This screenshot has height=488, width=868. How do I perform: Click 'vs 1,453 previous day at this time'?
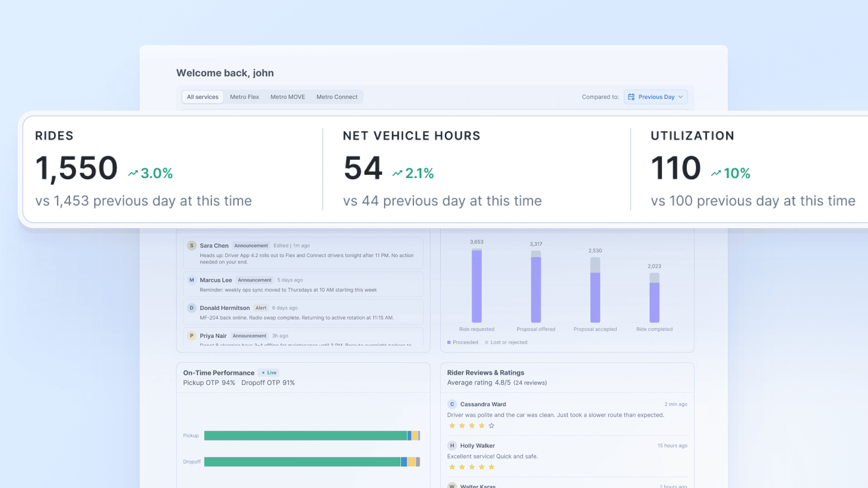143,201
